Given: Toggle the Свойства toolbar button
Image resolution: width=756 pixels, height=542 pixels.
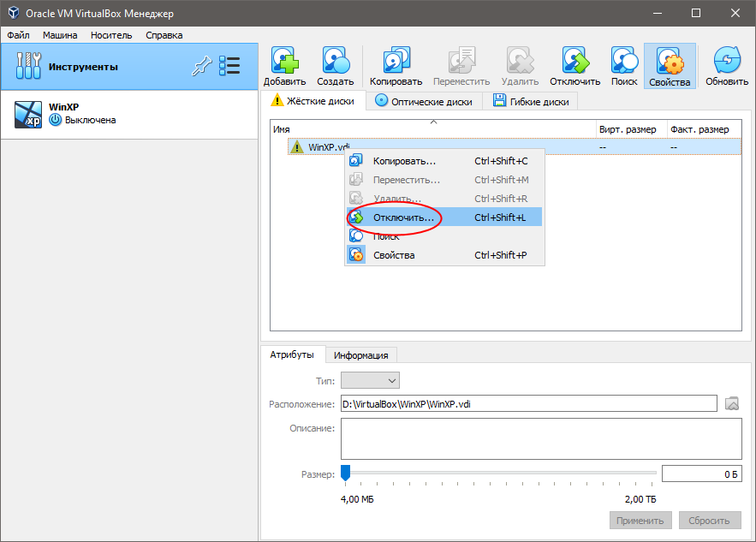Looking at the screenshot, I should tap(670, 66).
